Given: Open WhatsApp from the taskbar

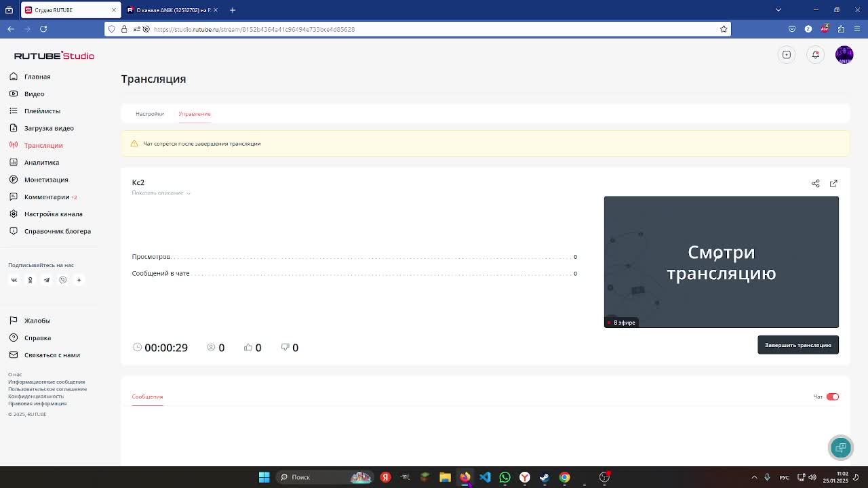Looking at the screenshot, I should [505, 477].
